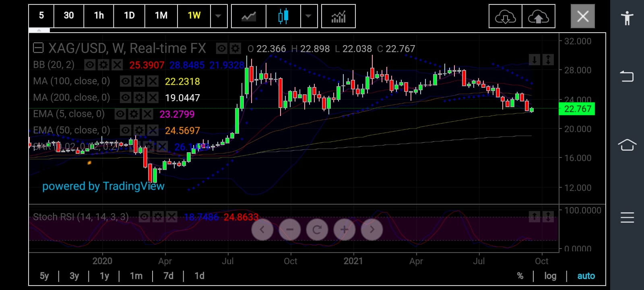Open MA (100, close, 0) settings gear
The width and height of the screenshot is (644, 290).
coord(139,81)
